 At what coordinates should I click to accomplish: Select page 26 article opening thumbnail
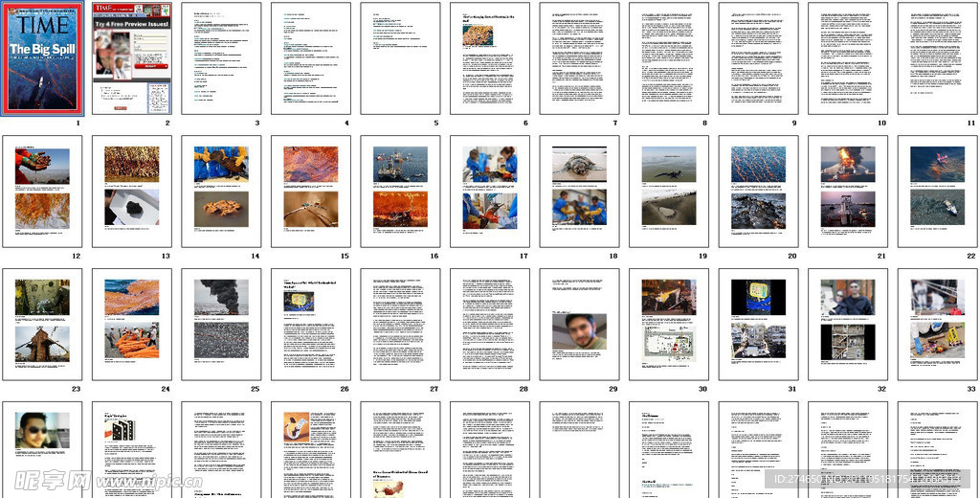pyautogui.click(x=311, y=325)
